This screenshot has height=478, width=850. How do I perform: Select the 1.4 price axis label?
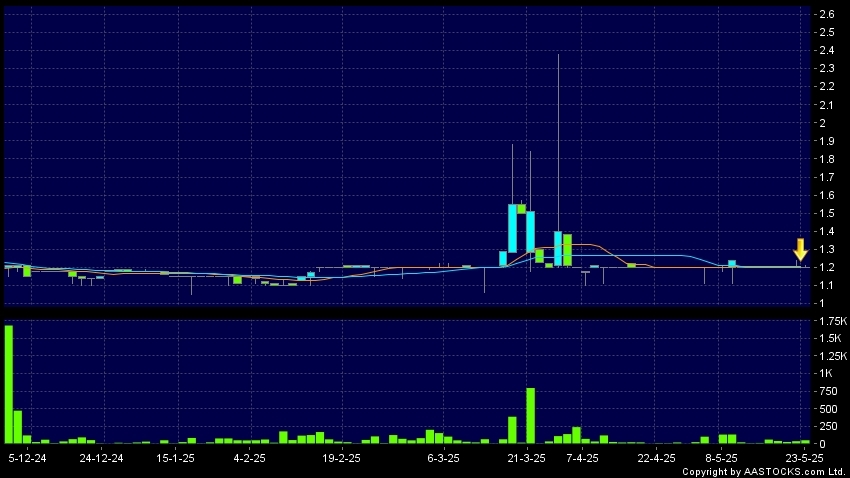pos(827,231)
